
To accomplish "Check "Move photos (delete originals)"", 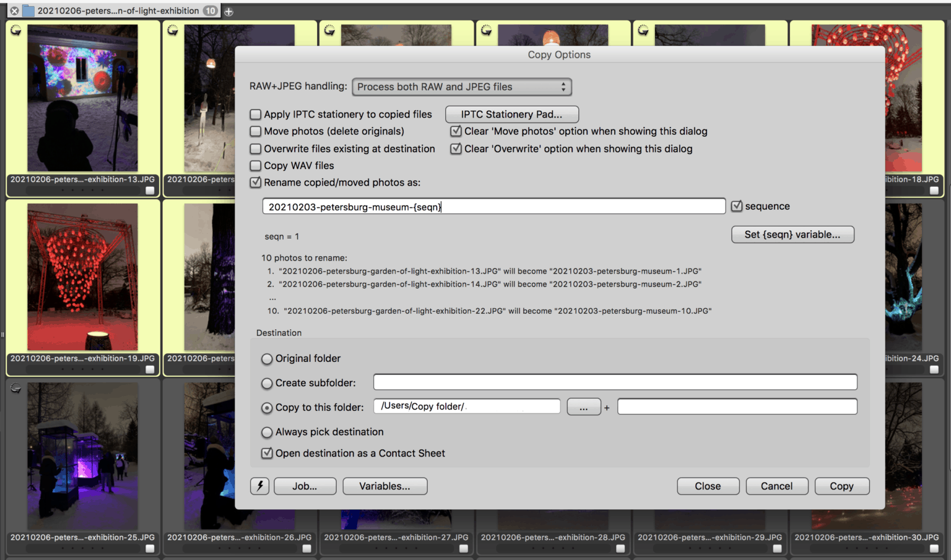I will [x=255, y=131].
